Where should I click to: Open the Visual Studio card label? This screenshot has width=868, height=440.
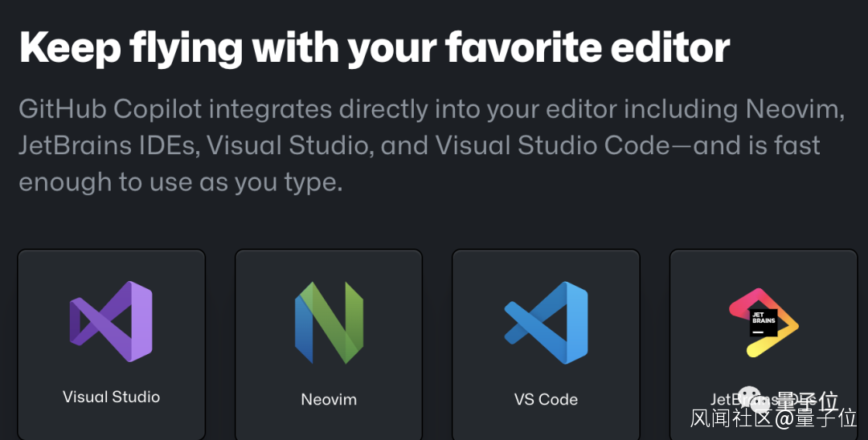[111, 397]
